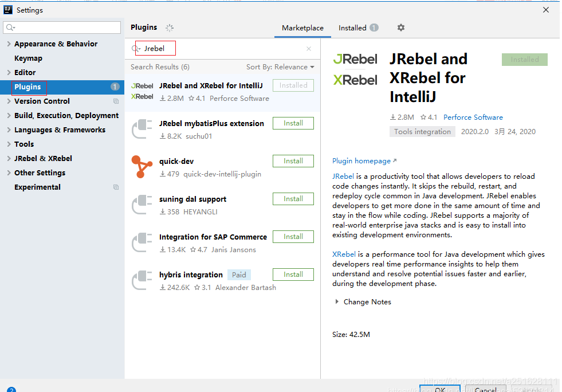Open the Perforce Software vendor link

pos(473,117)
